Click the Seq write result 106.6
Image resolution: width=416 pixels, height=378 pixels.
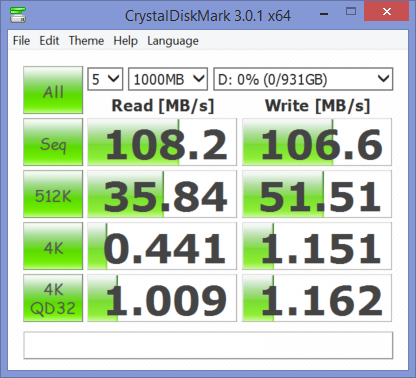coord(317,142)
